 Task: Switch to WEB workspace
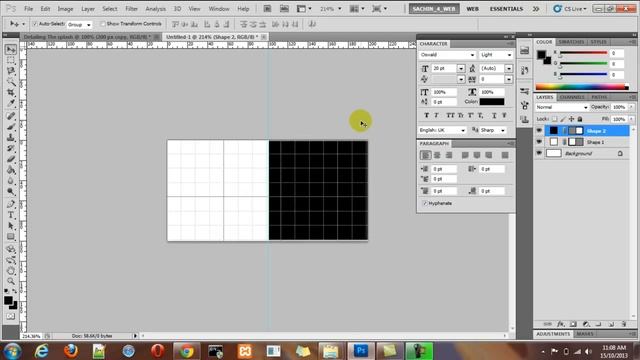(x=473, y=9)
